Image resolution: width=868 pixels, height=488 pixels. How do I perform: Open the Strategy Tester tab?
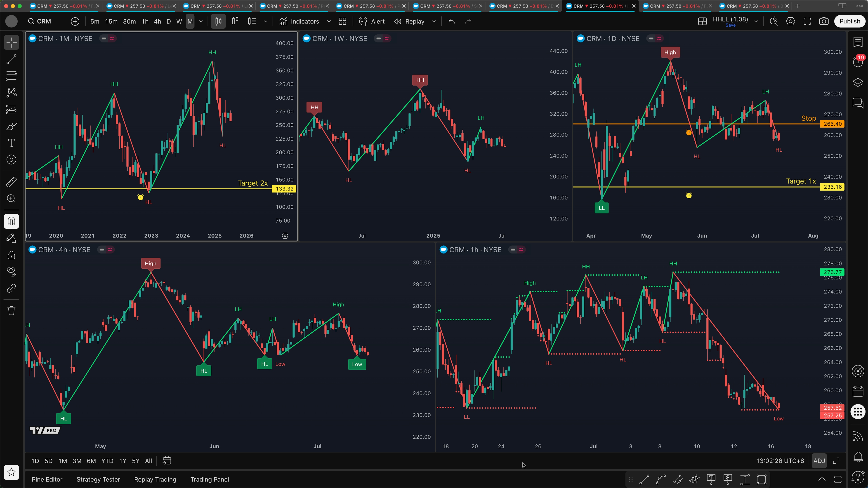coord(98,479)
